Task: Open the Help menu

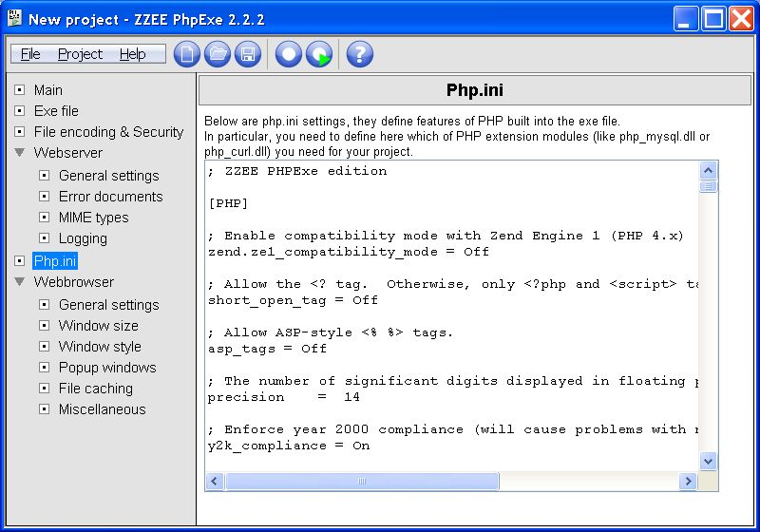Action: click(x=132, y=54)
